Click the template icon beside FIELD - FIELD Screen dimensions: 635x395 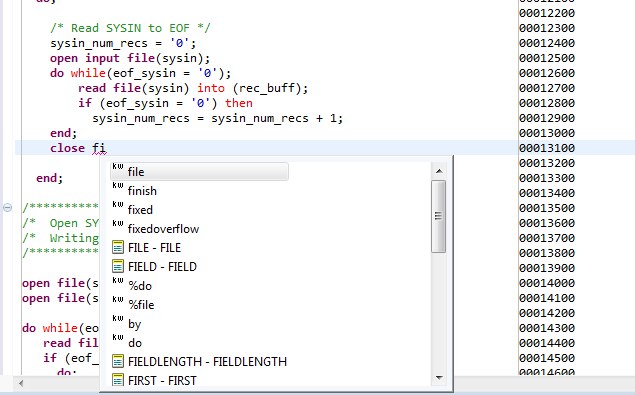coord(118,266)
